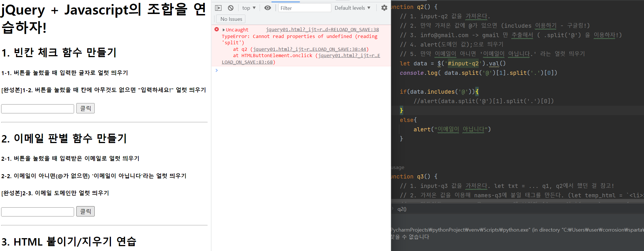Click the section 2 email input
Screen dimensions: 644x251
(x=37, y=212)
